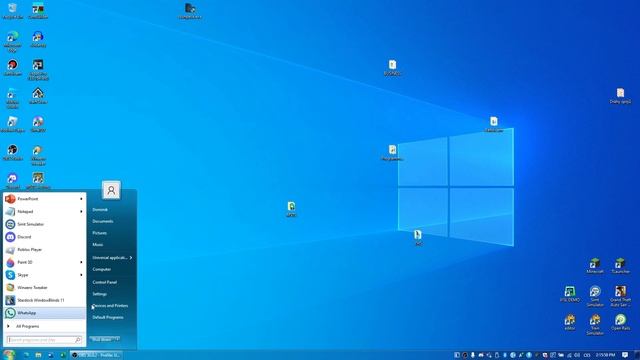
Task: Open Paint 3D from the Start menu
Action: (44, 262)
